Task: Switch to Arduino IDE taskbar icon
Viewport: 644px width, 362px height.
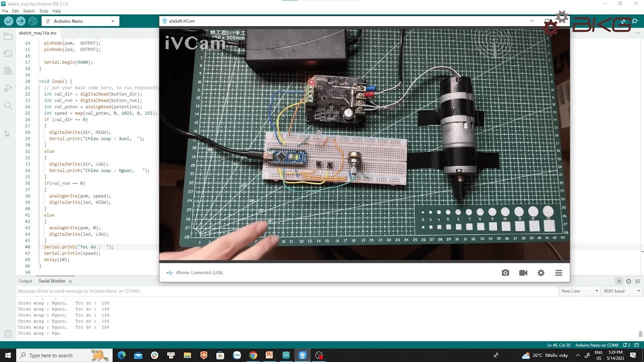Action: coord(286,355)
